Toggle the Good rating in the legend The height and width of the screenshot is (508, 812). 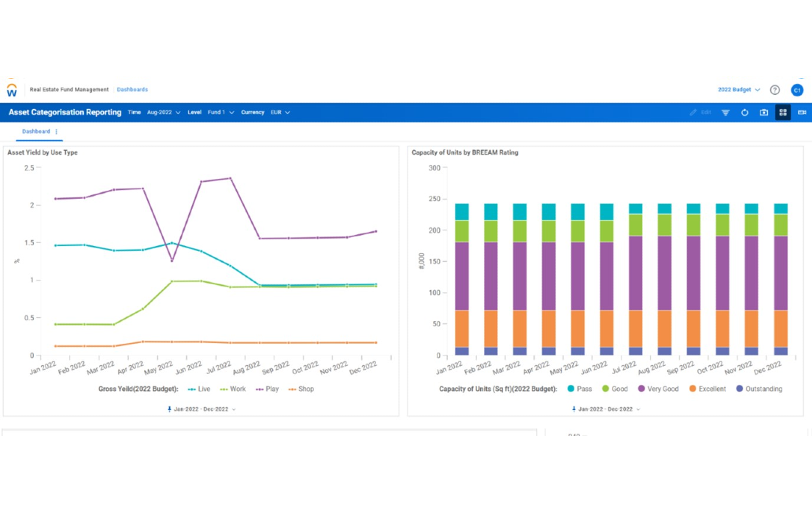(x=615, y=389)
